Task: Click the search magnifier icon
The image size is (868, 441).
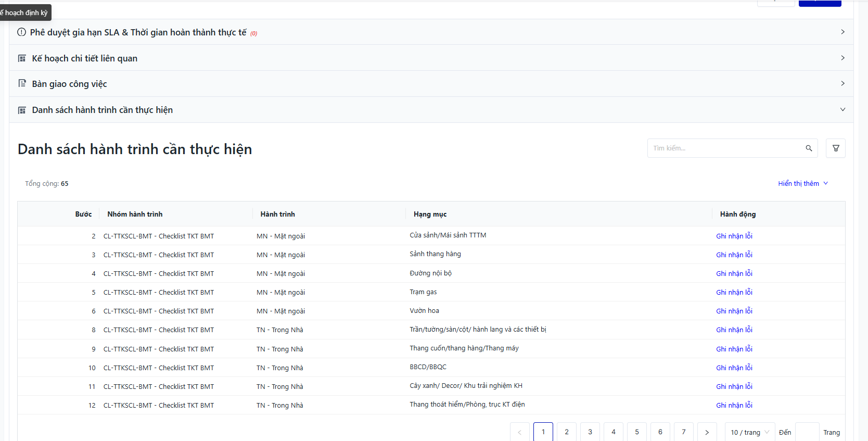Action: click(809, 148)
